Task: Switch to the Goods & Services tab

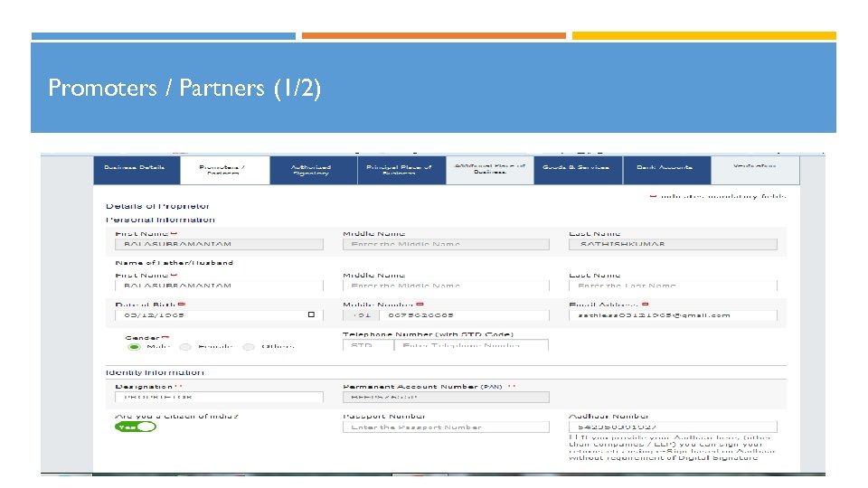Action: click(x=578, y=170)
